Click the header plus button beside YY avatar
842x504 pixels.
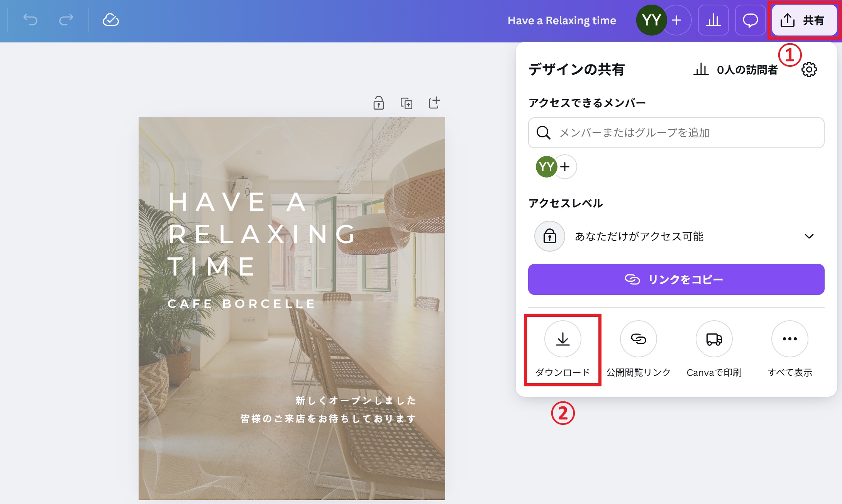(676, 20)
